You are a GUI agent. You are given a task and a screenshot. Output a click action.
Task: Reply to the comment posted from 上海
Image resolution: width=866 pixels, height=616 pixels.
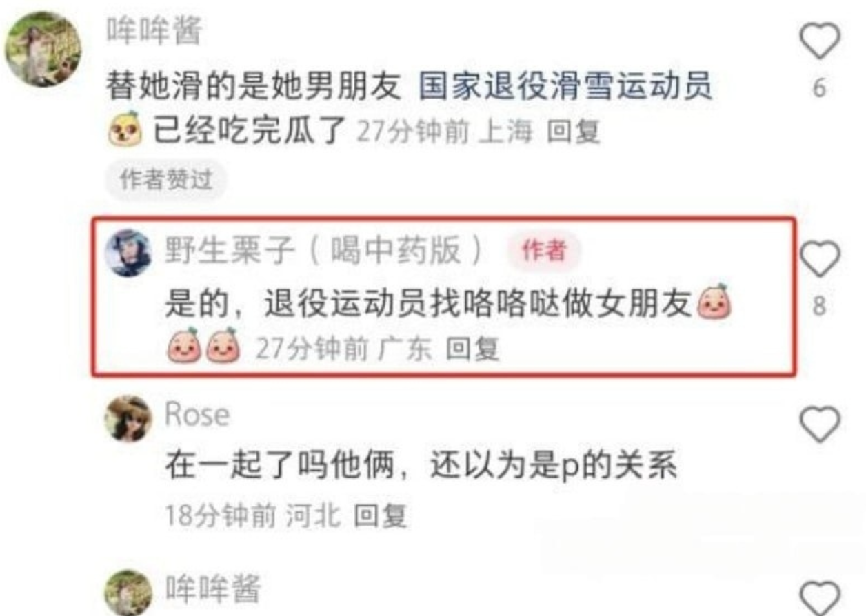(x=573, y=132)
